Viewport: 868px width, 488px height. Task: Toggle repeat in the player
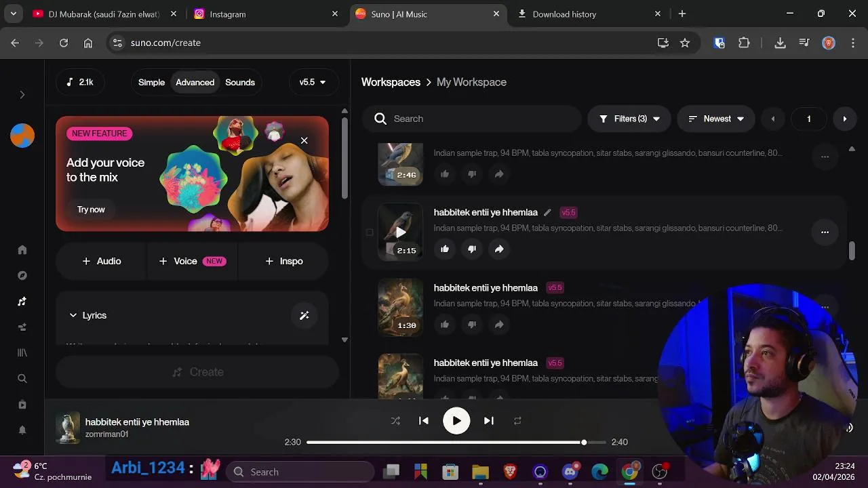(x=517, y=421)
